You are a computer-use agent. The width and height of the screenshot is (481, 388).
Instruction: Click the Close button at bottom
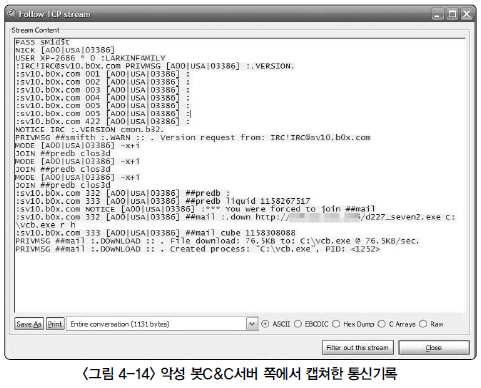click(x=434, y=348)
